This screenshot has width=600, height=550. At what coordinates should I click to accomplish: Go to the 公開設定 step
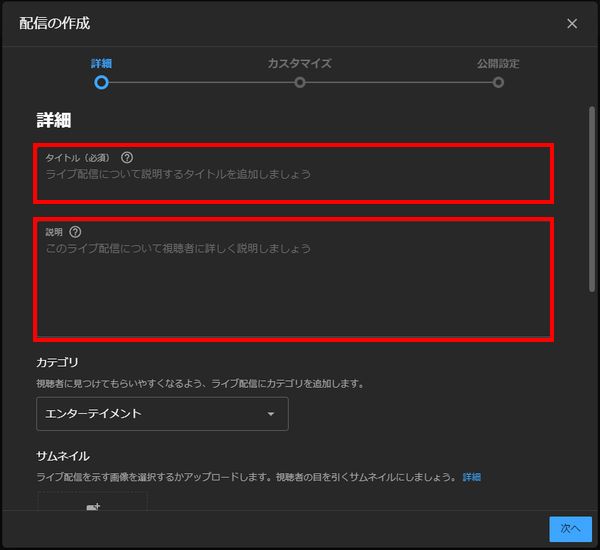point(498,64)
